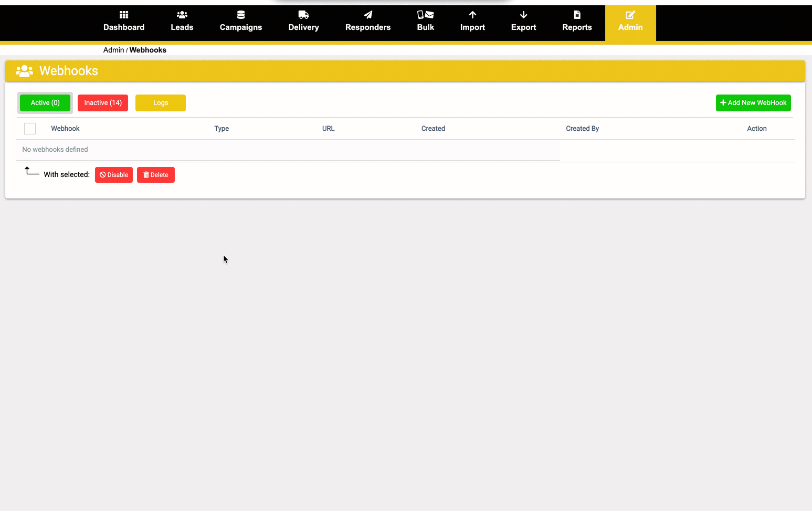
Task: Click the Admin edit icon
Action: (x=630, y=15)
